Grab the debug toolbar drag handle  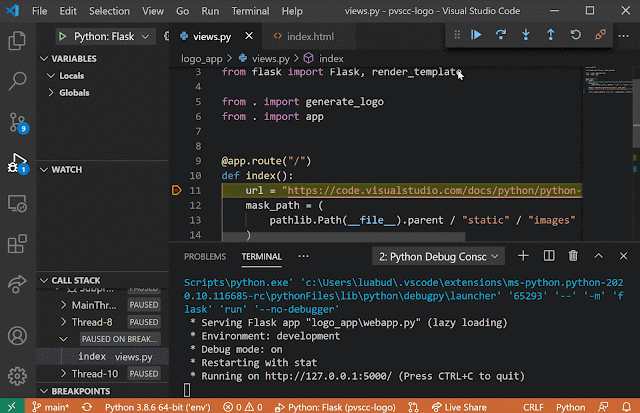click(457, 35)
